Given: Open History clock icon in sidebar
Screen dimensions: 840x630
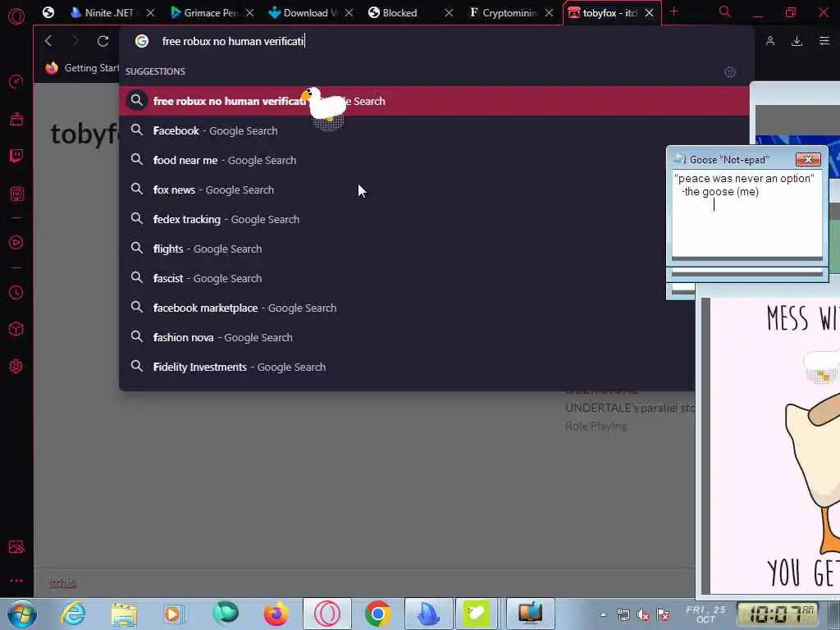Looking at the screenshot, I should (16, 293).
